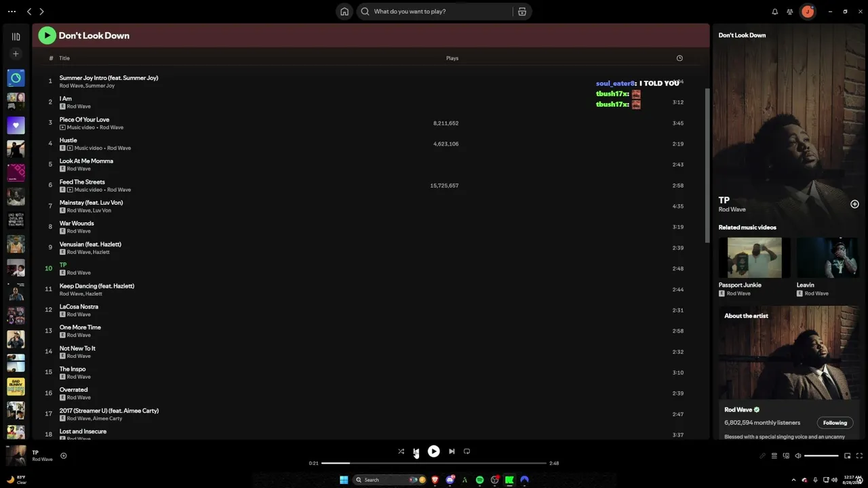Screen dimensions: 868x488
Task: Open the user profile avatar menu
Action: pos(808,12)
